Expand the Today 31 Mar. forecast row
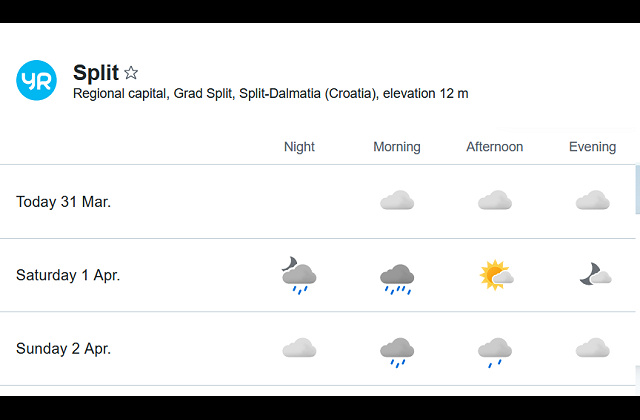Image resolution: width=640 pixels, height=420 pixels. click(63, 202)
